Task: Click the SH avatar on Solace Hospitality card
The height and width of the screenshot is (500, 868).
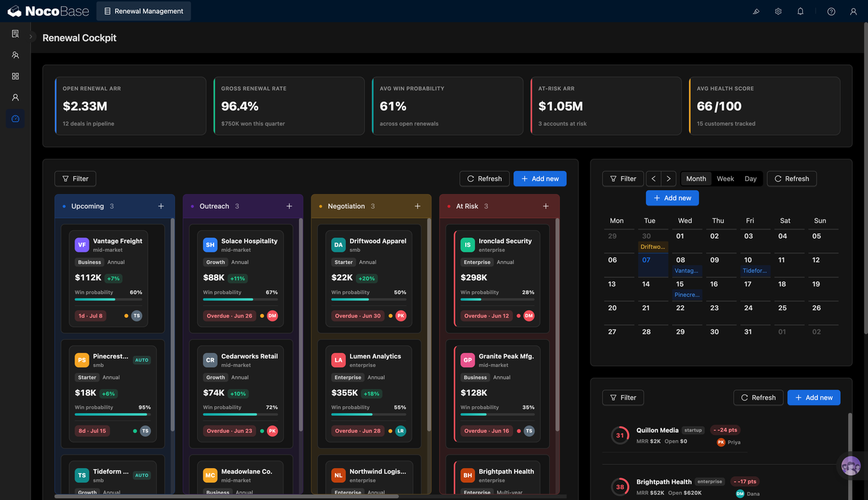Action: point(210,245)
